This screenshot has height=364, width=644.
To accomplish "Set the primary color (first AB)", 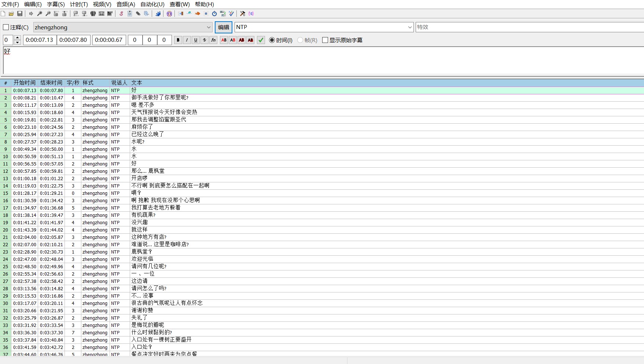I will click(224, 40).
